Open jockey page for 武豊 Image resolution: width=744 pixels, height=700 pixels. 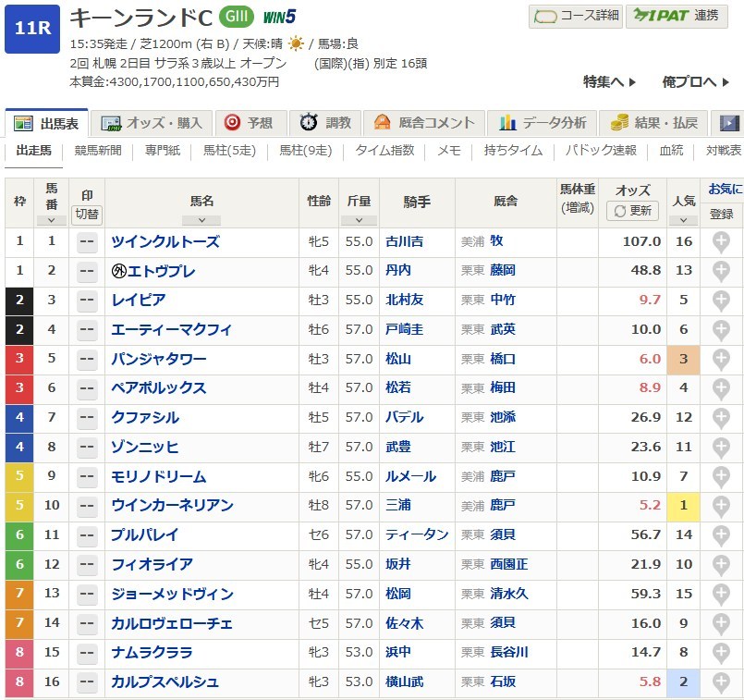click(x=398, y=447)
